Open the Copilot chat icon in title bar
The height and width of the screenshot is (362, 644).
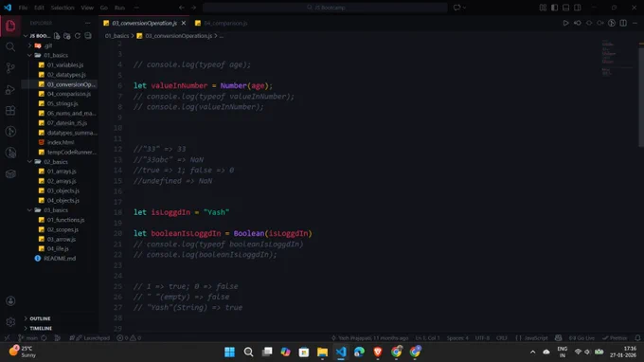456,8
